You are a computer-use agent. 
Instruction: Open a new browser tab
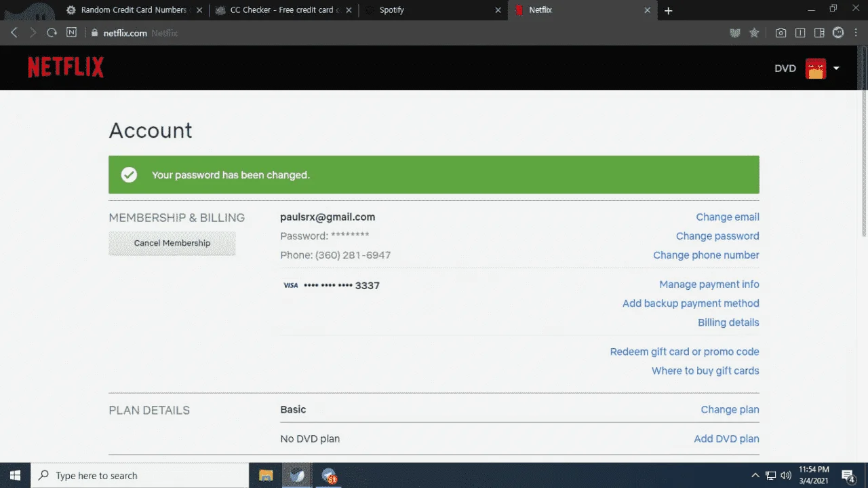click(669, 10)
